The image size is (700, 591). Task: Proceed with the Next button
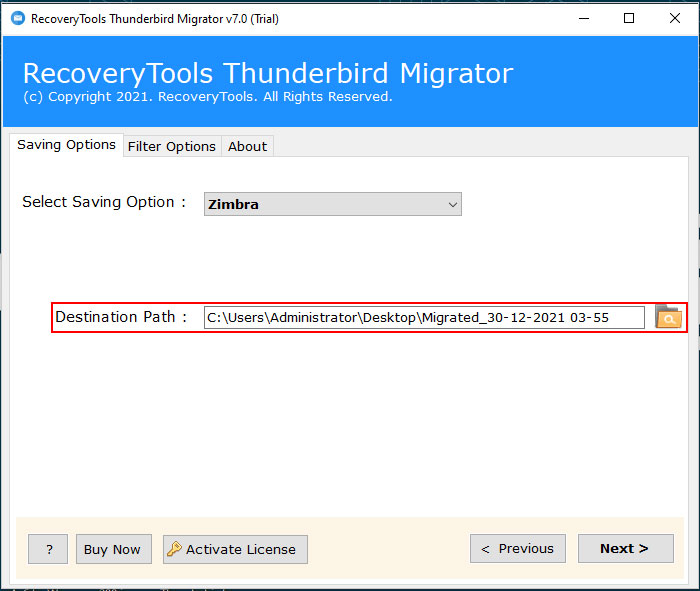click(x=626, y=548)
